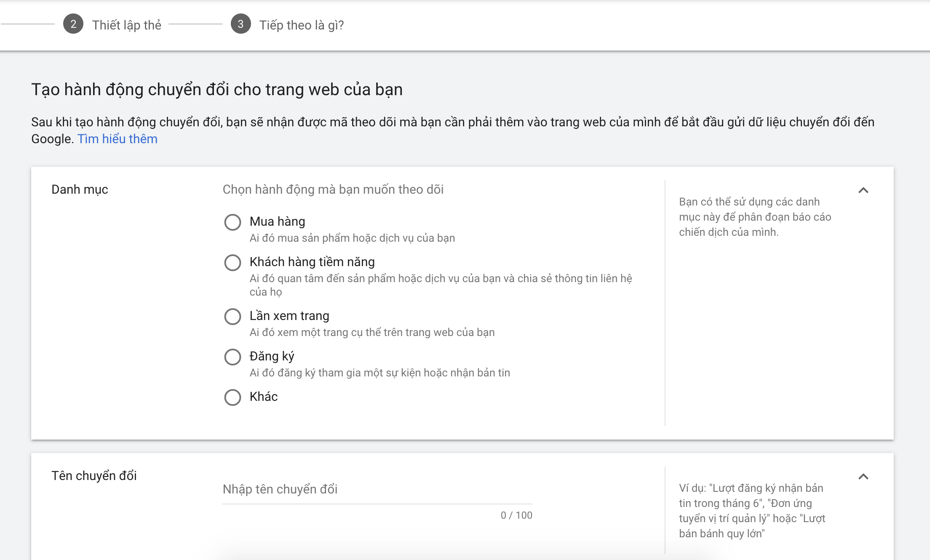
Task: Choose the "Khách hàng tiềm năng" radio button
Action: (x=232, y=262)
